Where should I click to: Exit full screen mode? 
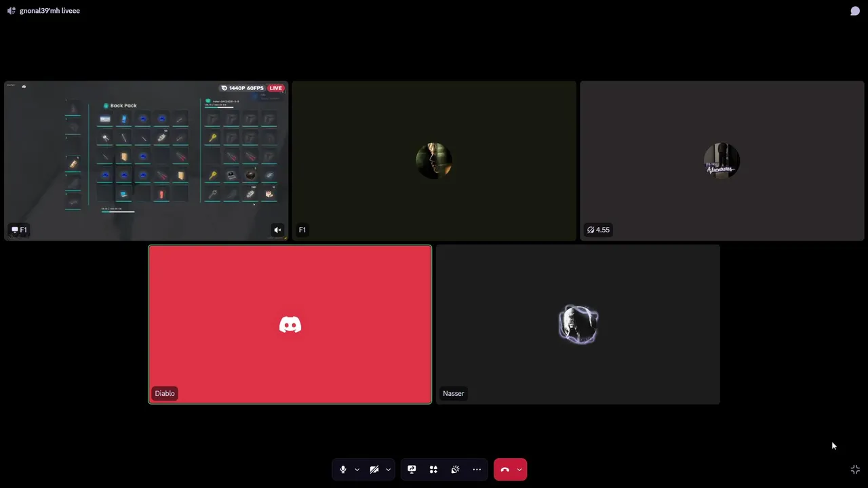[855, 470]
